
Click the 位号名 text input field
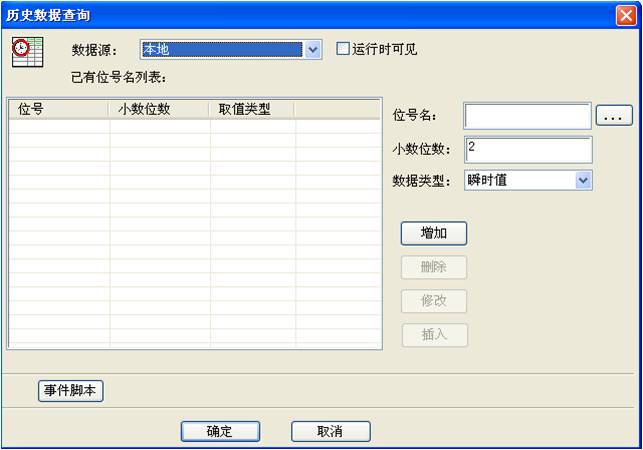[x=527, y=116]
